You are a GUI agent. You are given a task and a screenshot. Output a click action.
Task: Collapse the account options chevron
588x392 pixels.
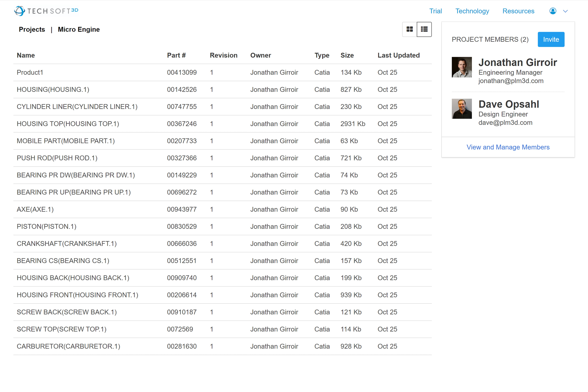[566, 11]
